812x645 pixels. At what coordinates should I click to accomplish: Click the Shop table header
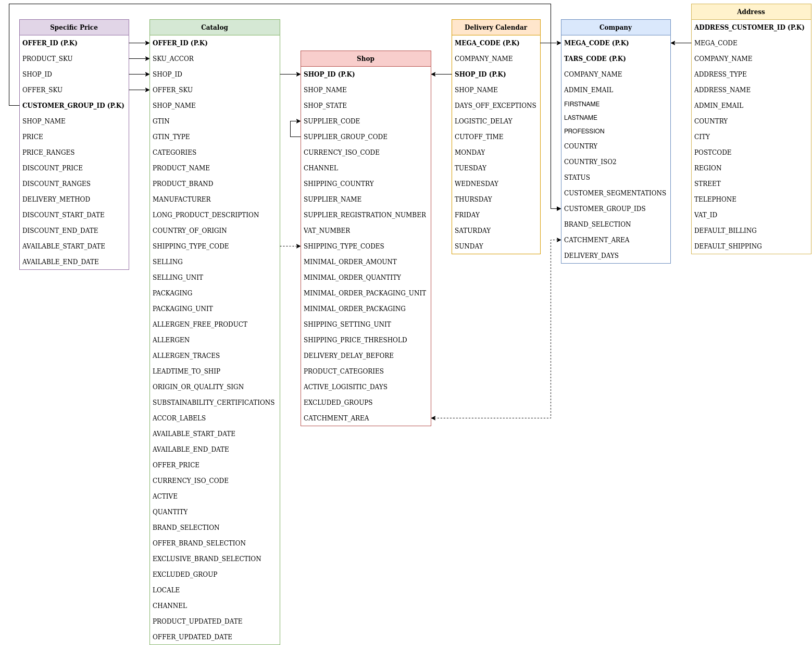pyautogui.click(x=366, y=58)
